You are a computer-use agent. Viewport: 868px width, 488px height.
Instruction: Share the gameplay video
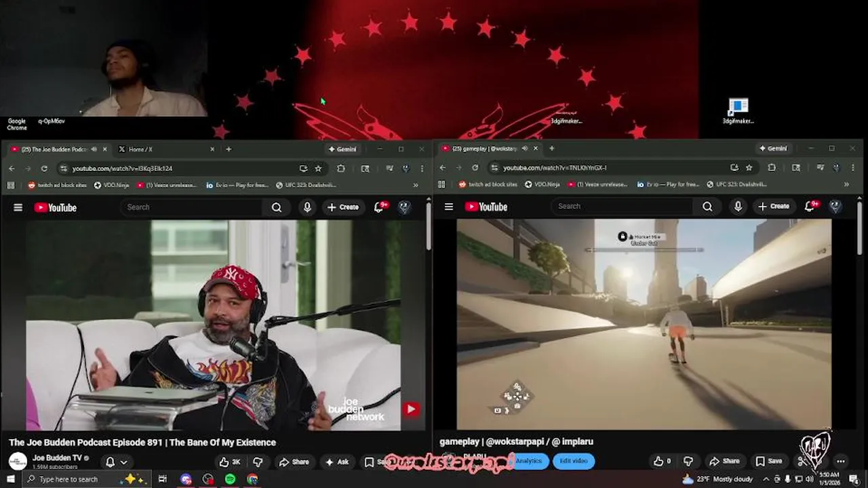pos(724,461)
